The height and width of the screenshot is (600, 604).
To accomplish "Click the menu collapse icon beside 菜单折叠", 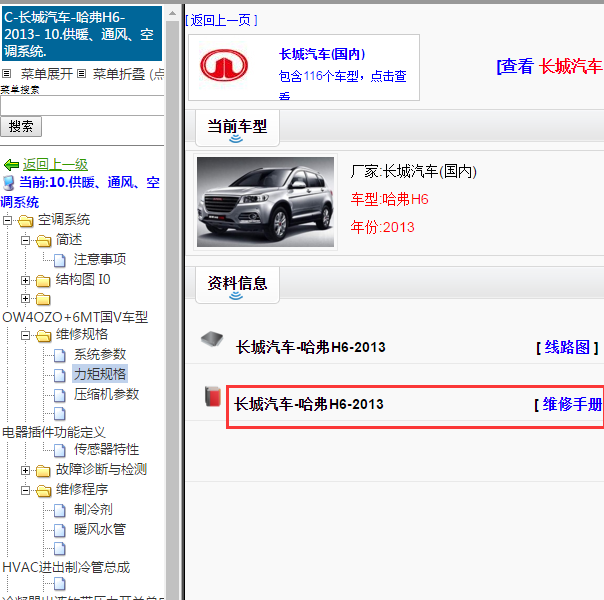I will [81, 73].
